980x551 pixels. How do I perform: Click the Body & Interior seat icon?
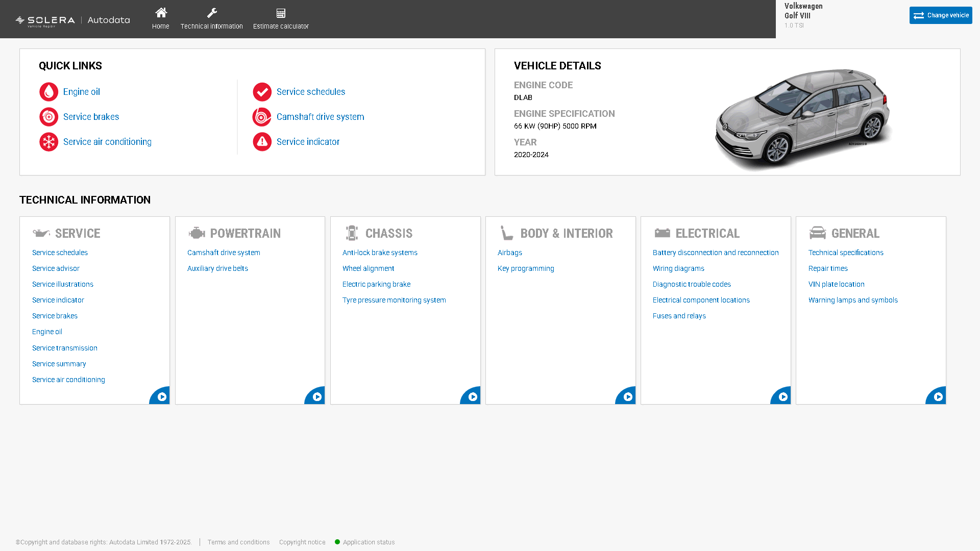point(506,233)
